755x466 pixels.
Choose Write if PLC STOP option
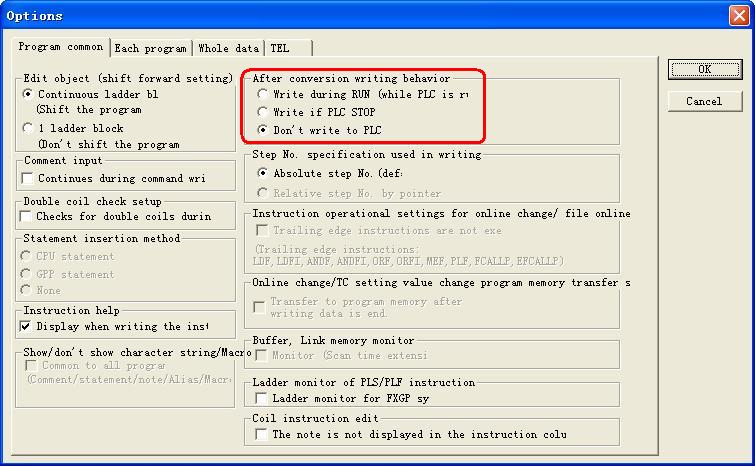coord(263,112)
